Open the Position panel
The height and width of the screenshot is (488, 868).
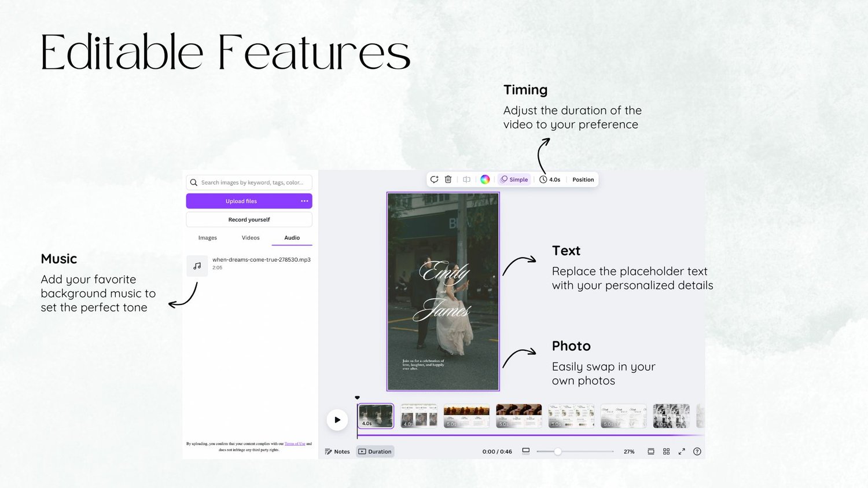pos(583,179)
